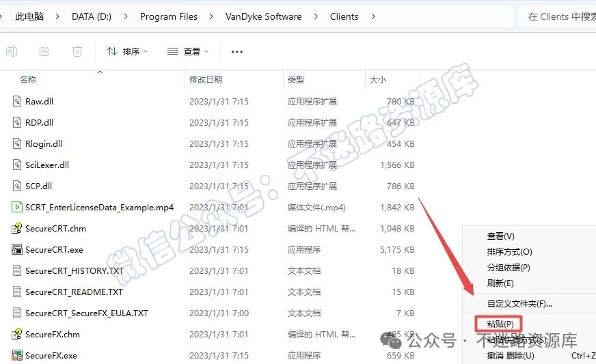Sort by the 大小 column header
Viewport: 596px width, 364px height.
click(x=378, y=79)
